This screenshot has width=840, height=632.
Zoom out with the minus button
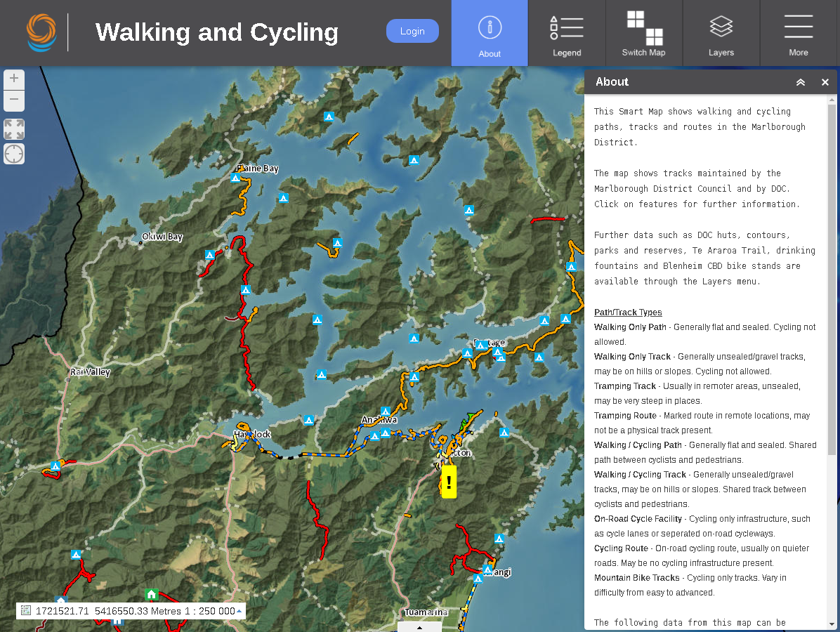tap(14, 100)
